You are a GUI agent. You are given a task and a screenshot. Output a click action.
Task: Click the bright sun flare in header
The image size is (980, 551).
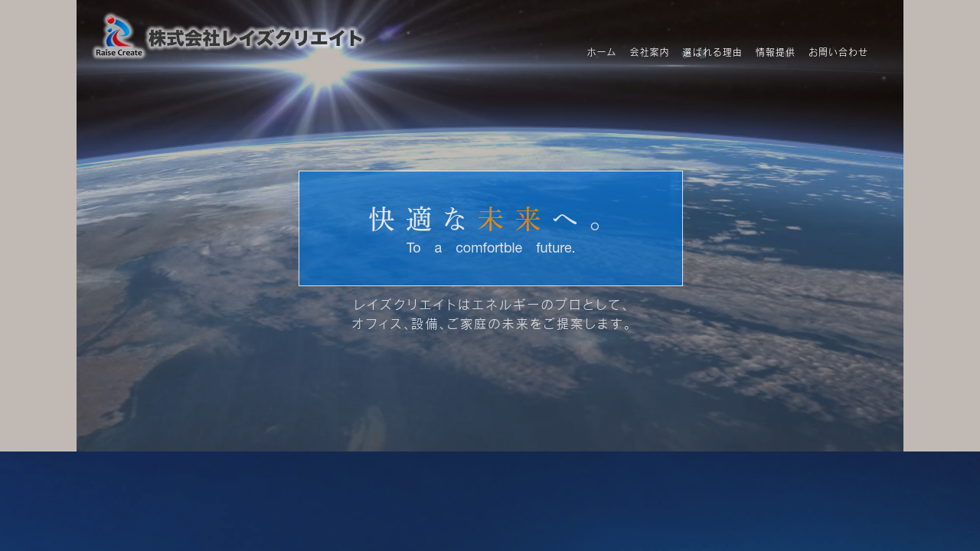tap(327, 69)
